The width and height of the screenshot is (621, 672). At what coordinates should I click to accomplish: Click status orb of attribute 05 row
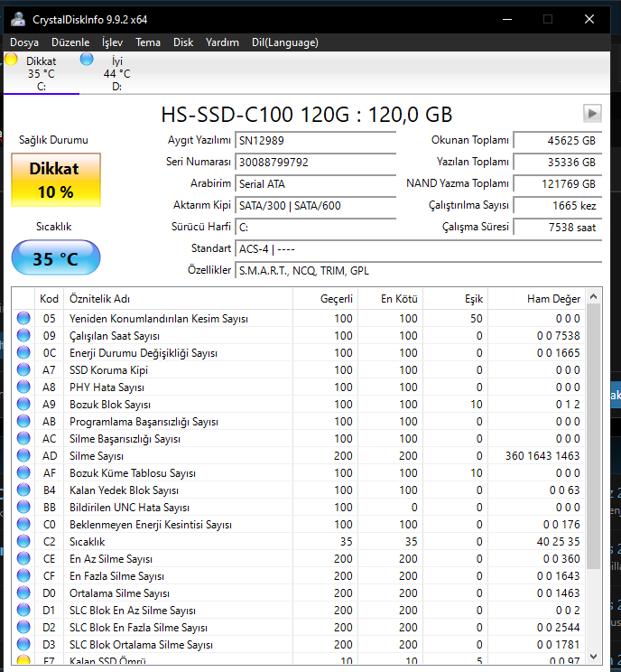pyautogui.click(x=23, y=319)
